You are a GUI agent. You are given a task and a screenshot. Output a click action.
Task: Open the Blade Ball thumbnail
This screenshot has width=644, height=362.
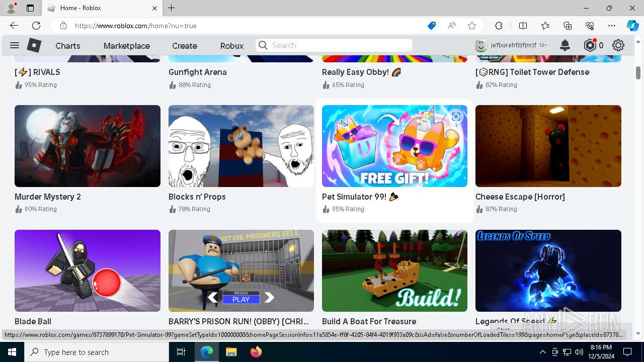[x=88, y=270]
